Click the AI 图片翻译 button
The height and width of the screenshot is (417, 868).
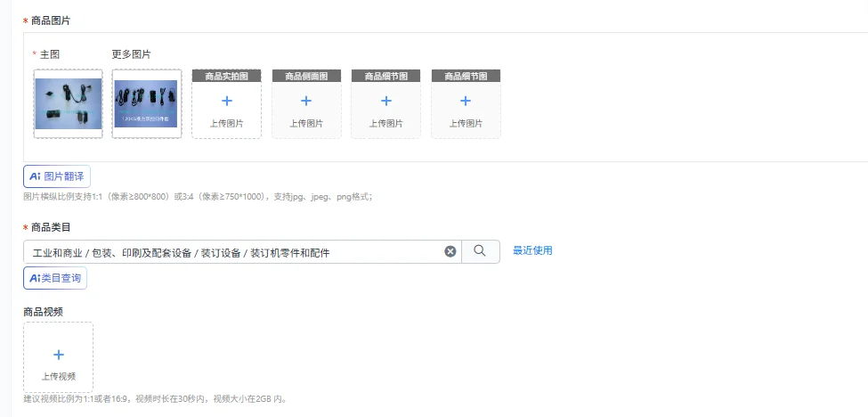click(x=56, y=176)
